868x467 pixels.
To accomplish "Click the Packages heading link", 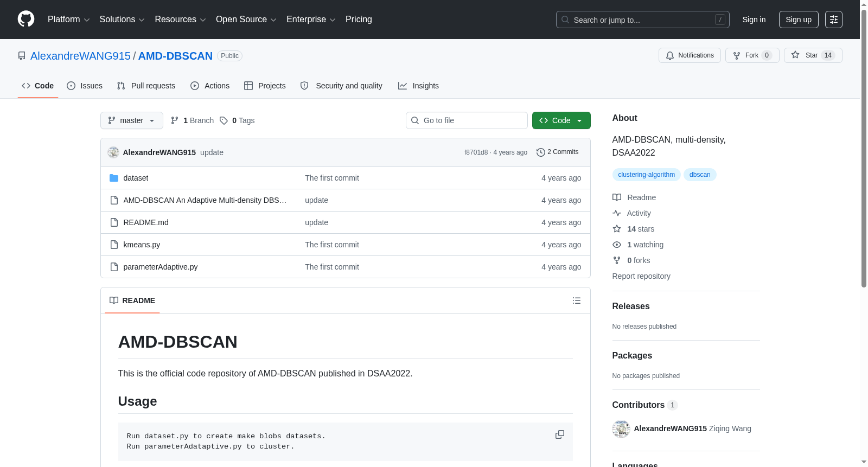I will [x=632, y=356].
